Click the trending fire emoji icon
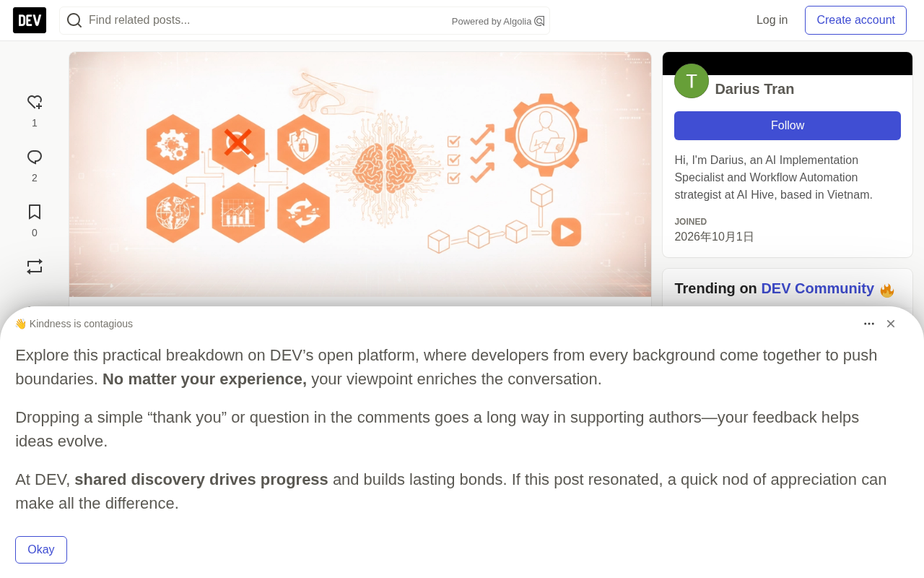This screenshot has width=924, height=578. tap(887, 290)
